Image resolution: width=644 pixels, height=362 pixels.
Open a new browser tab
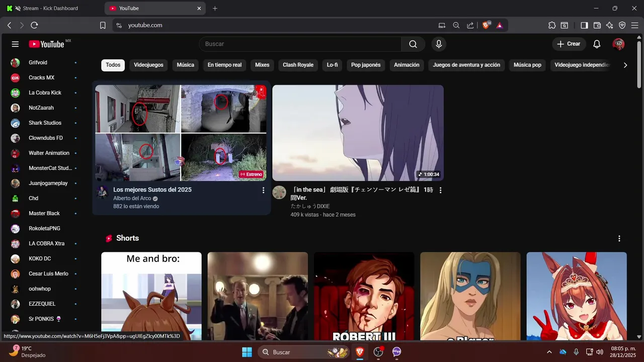pyautogui.click(x=215, y=8)
